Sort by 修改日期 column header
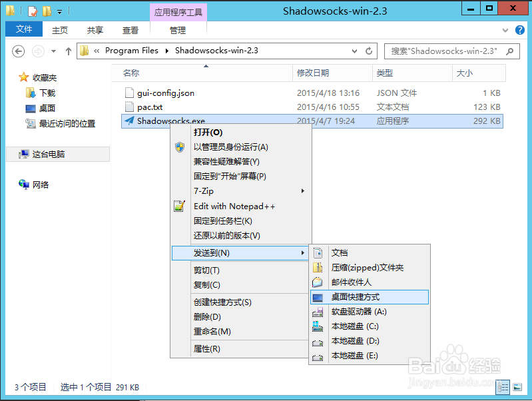This screenshot has height=401, width=532. tap(332, 73)
